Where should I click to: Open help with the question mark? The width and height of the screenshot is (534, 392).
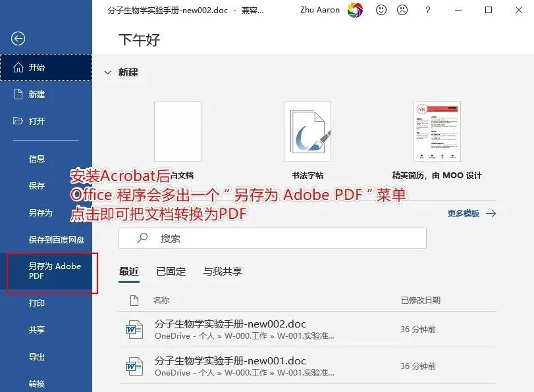point(428,11)
